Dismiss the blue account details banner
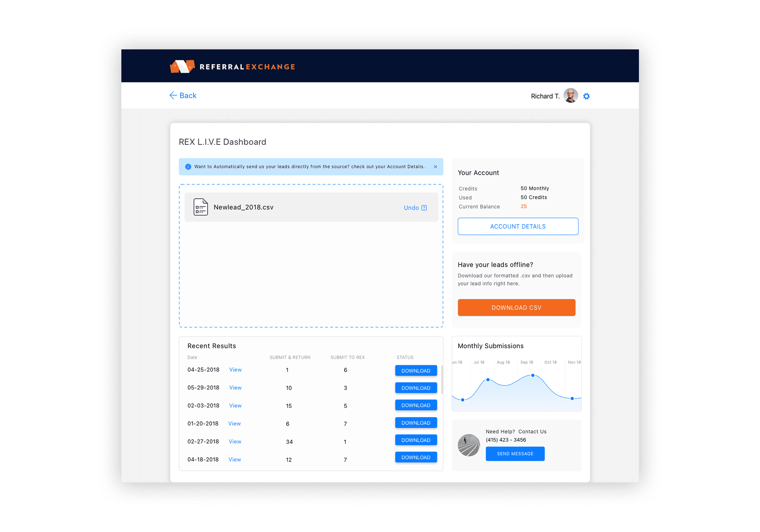Viewport: 760px width, 532px height. click(x=435, y=167)
